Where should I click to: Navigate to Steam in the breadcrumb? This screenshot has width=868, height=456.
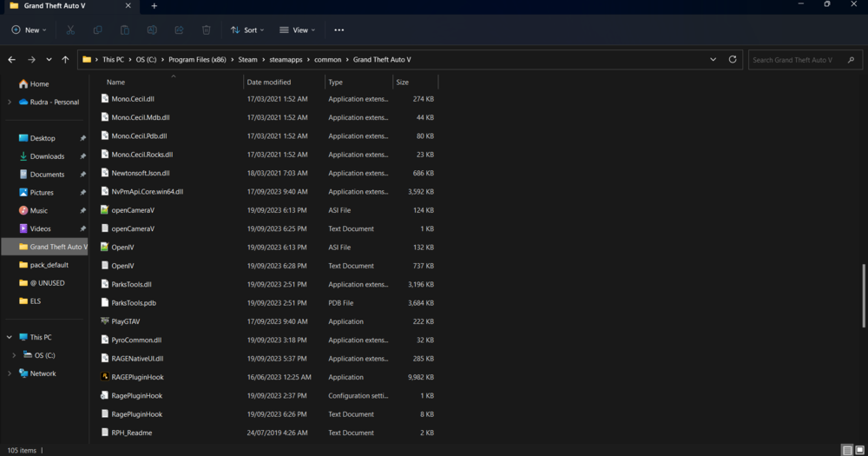click(247, 59)
